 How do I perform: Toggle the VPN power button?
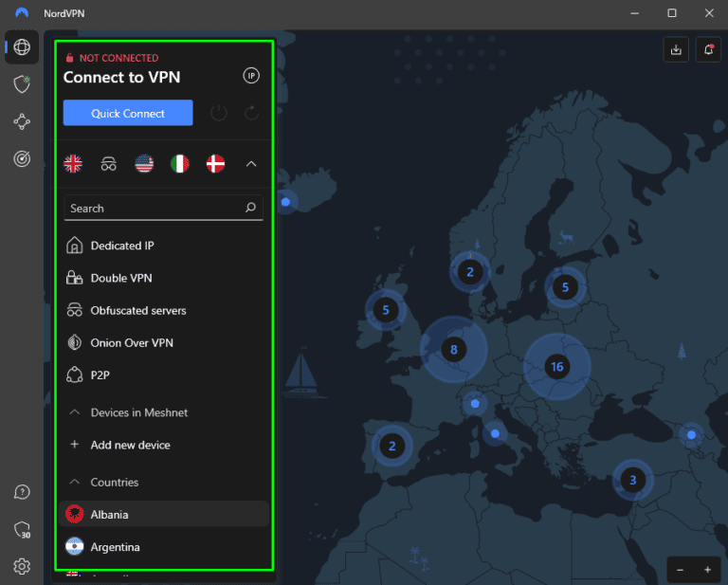(219, 114)
